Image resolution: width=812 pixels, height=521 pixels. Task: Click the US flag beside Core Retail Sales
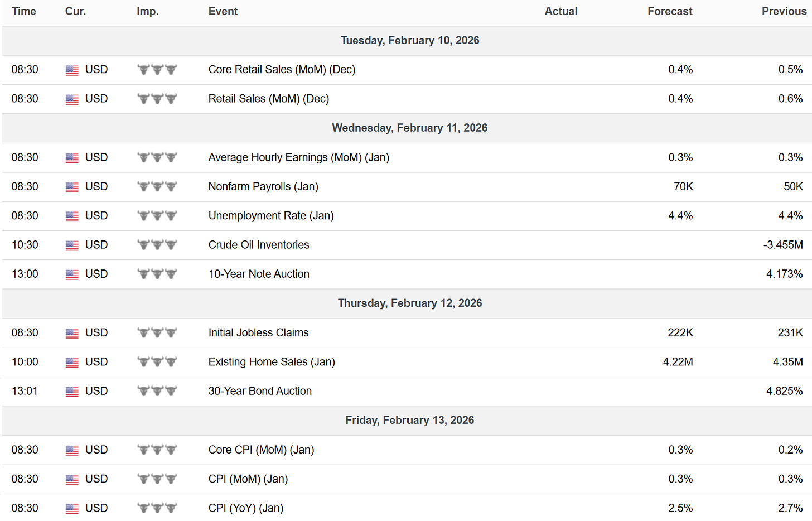coord(72,70)
